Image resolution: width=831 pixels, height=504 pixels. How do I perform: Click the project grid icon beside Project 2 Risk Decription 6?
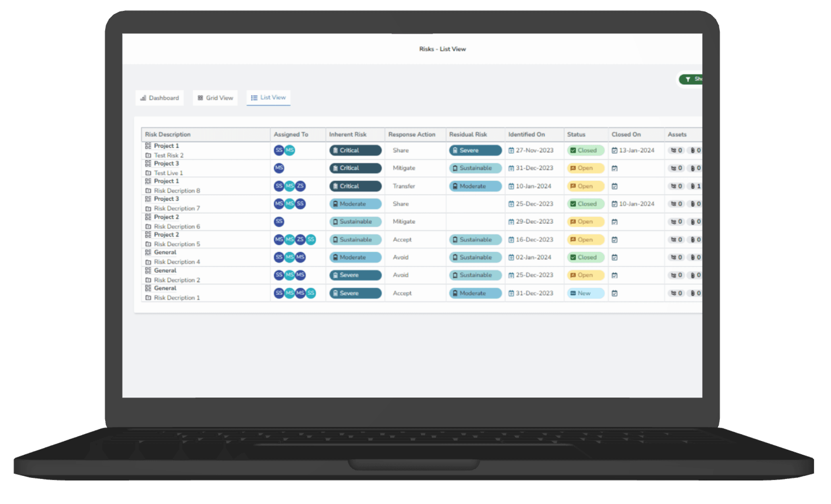click(148, 217)
